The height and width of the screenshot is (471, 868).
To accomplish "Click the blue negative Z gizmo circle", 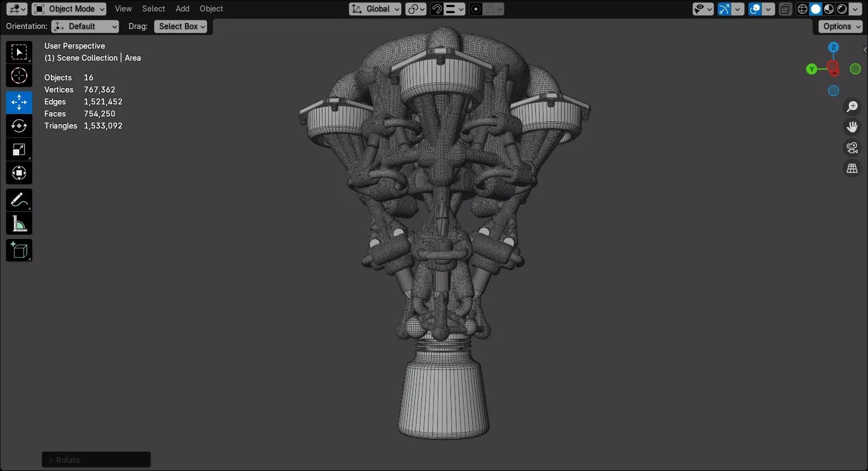I will pyautogui.click(x=834, y=91).
